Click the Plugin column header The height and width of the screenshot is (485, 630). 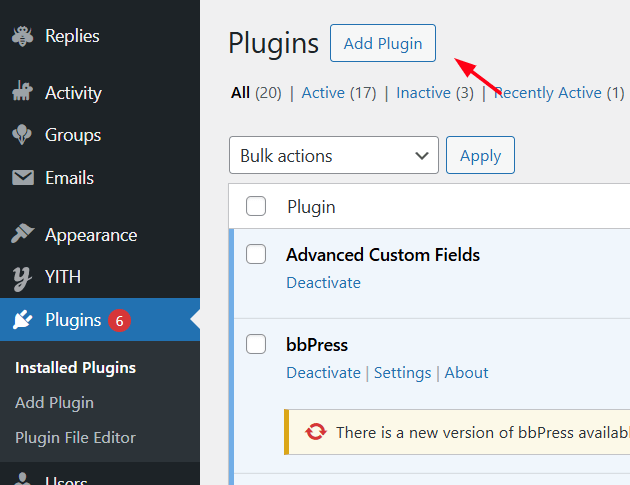(x=311, y=207)
